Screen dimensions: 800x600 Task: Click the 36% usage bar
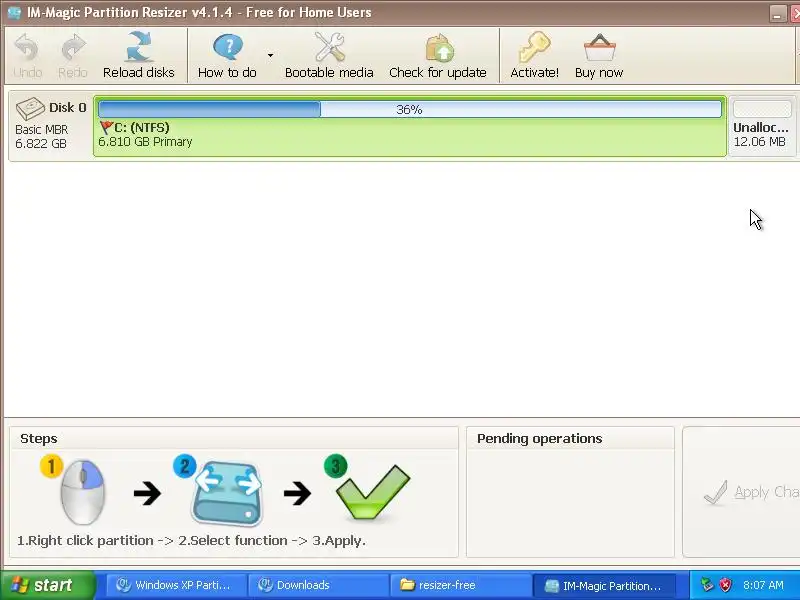click(x=410, y=109)
